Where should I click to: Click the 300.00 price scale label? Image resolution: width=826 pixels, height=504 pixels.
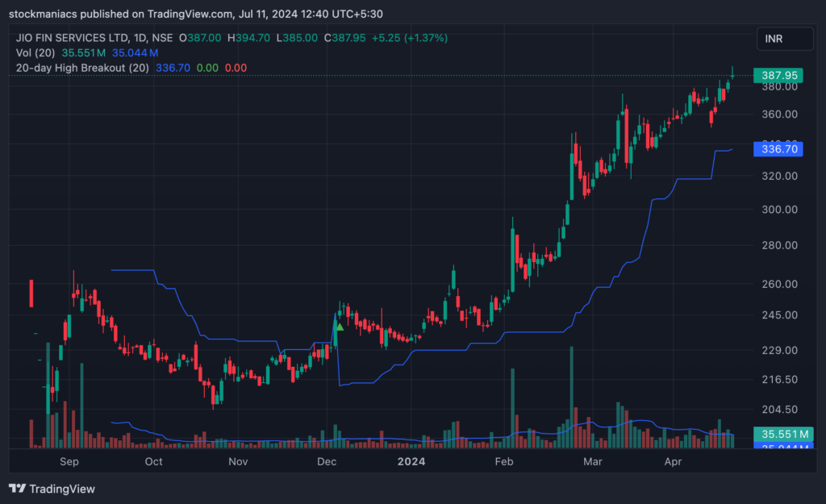(x=780, y=210)
